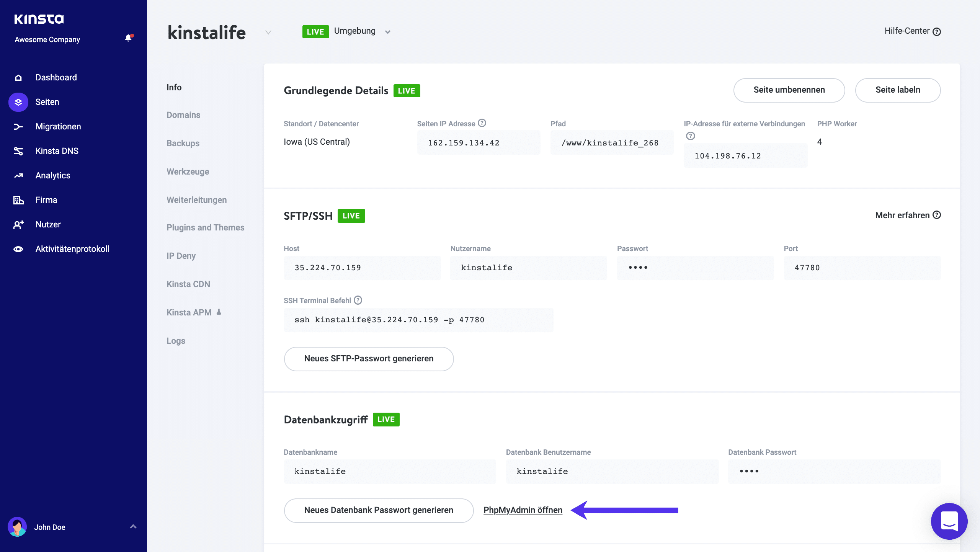980x552 pixels.
Task: Click the Firma sidebar item
Action: (x=46, y=200)
